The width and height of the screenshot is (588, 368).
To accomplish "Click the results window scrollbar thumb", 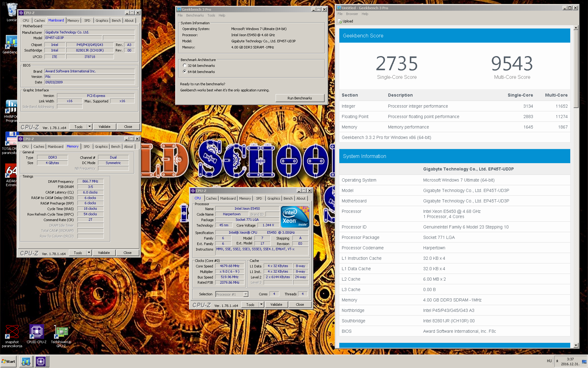I will coord(576,69).
